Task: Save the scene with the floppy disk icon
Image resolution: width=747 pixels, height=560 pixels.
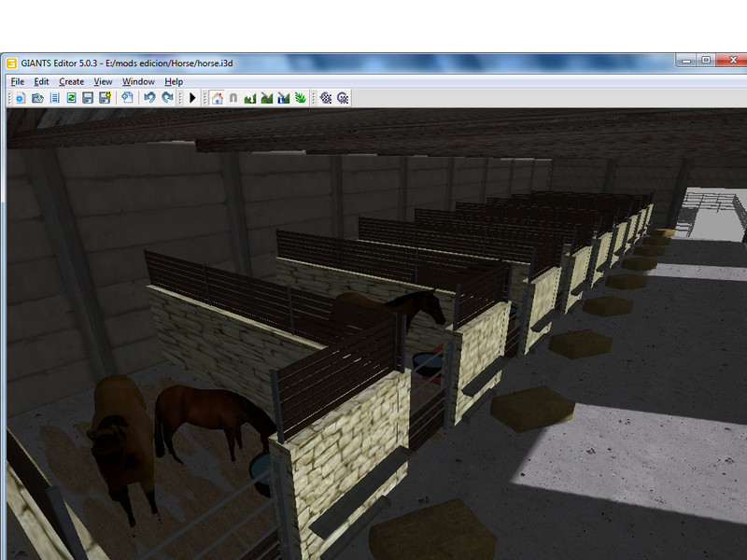Action: 88,97
